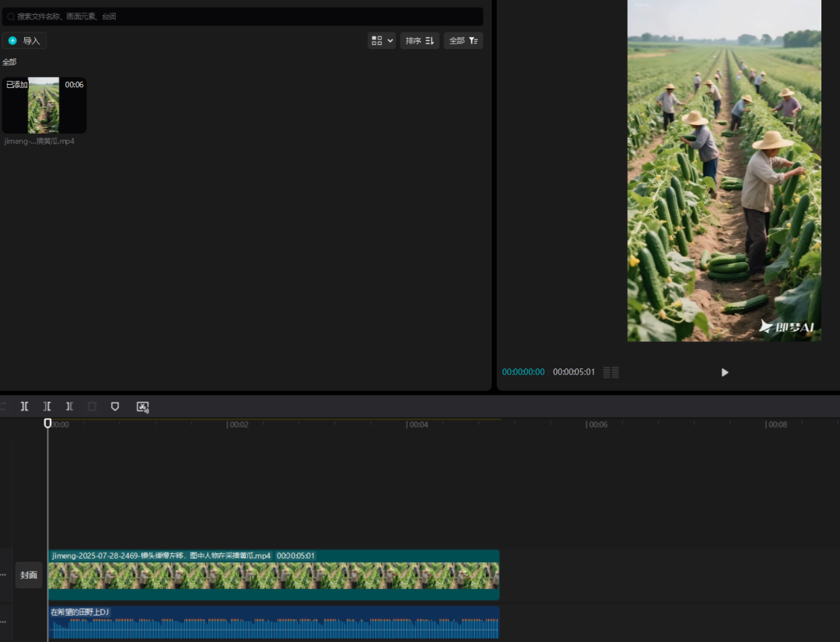Select the trim-left (delete left) tool

tap(47, 406)
